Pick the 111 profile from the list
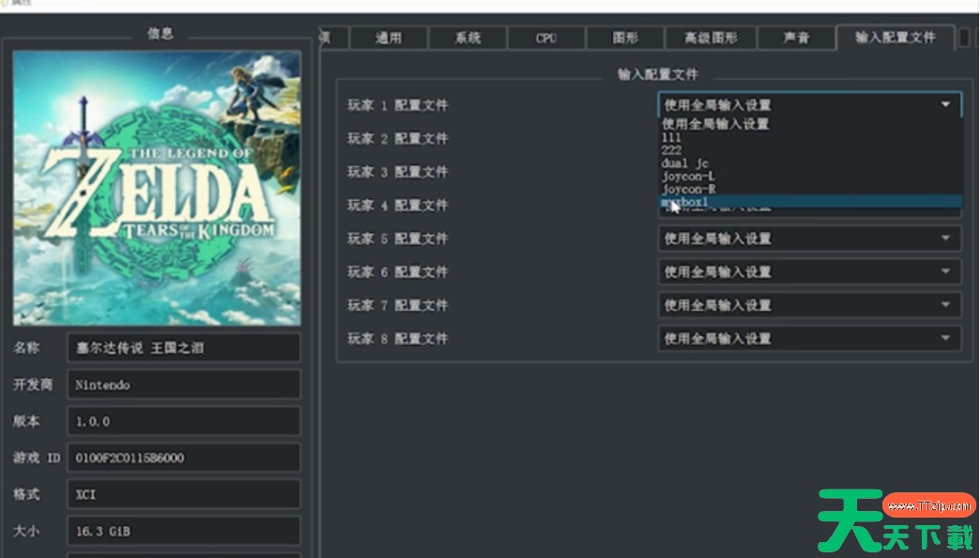Image resolution: width=980 pixels, height=558 pixels. pos(811,138)
